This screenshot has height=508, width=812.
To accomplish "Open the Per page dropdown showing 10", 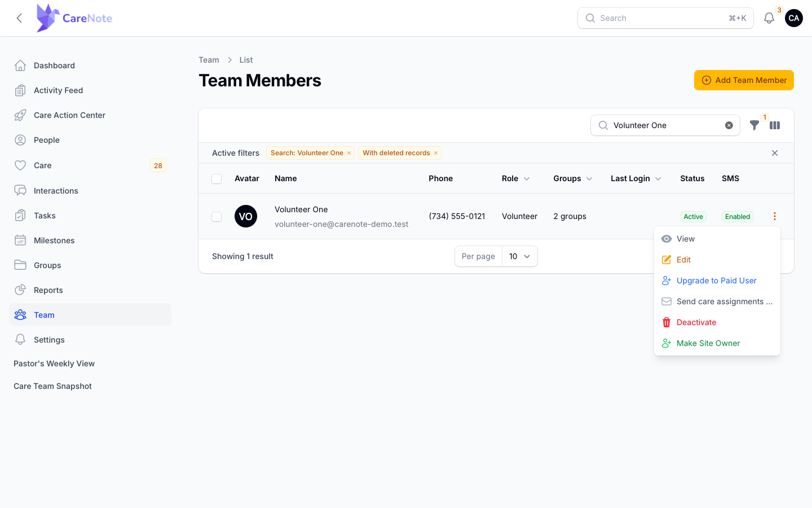I will tap(519, 256).
